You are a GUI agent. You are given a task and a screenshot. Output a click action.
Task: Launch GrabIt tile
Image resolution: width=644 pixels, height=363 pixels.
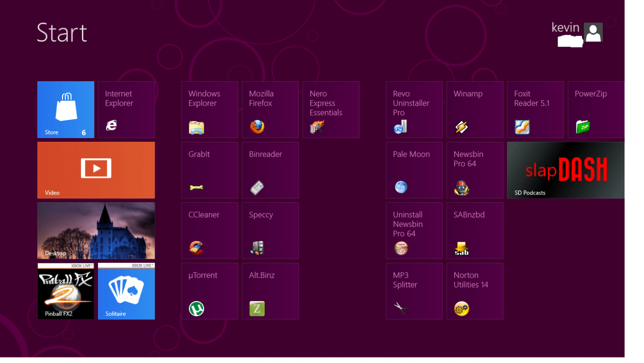click(x=209, y=170)
